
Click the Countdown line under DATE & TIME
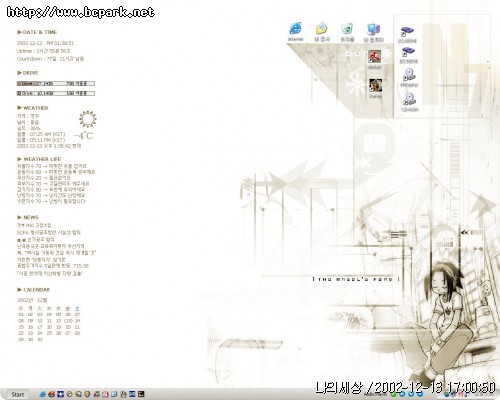pos(50,59)
